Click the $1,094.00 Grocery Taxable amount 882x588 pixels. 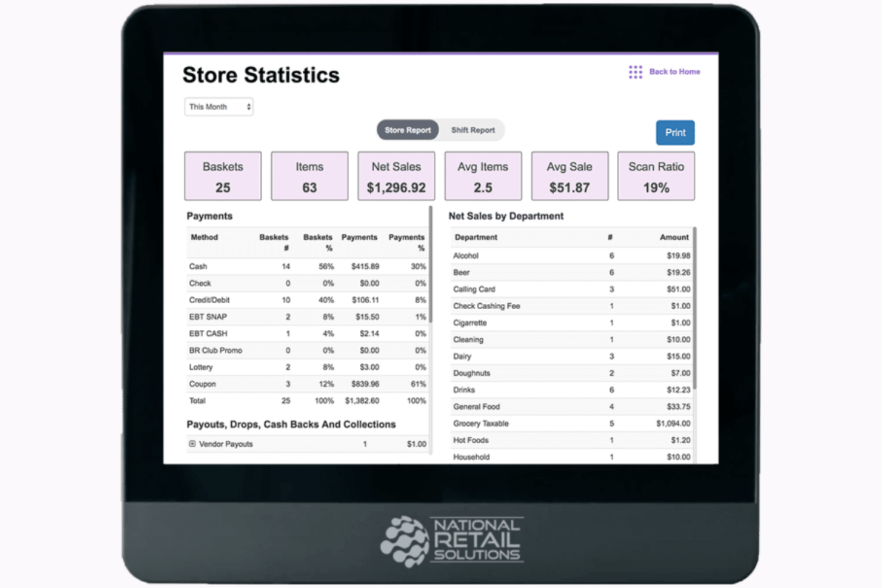point(673,424)
